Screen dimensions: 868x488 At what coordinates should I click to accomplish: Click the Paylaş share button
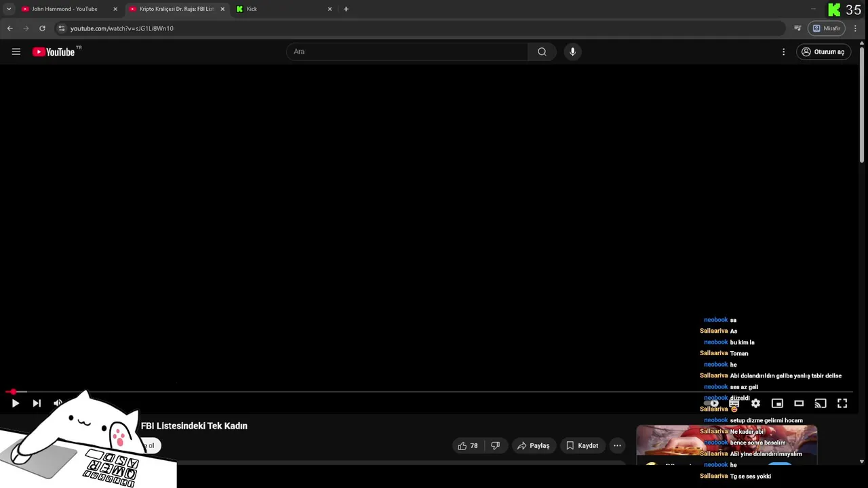click(x=533, y=445)
